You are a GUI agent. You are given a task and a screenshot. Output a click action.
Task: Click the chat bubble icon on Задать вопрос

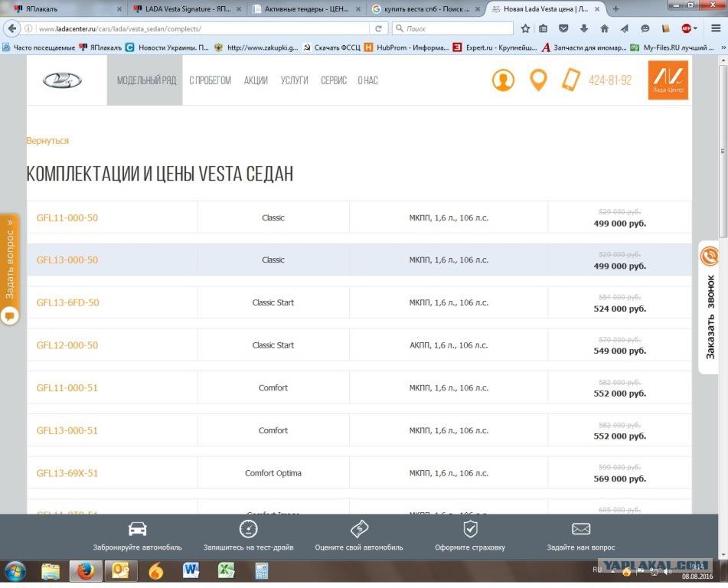point(9,316)
